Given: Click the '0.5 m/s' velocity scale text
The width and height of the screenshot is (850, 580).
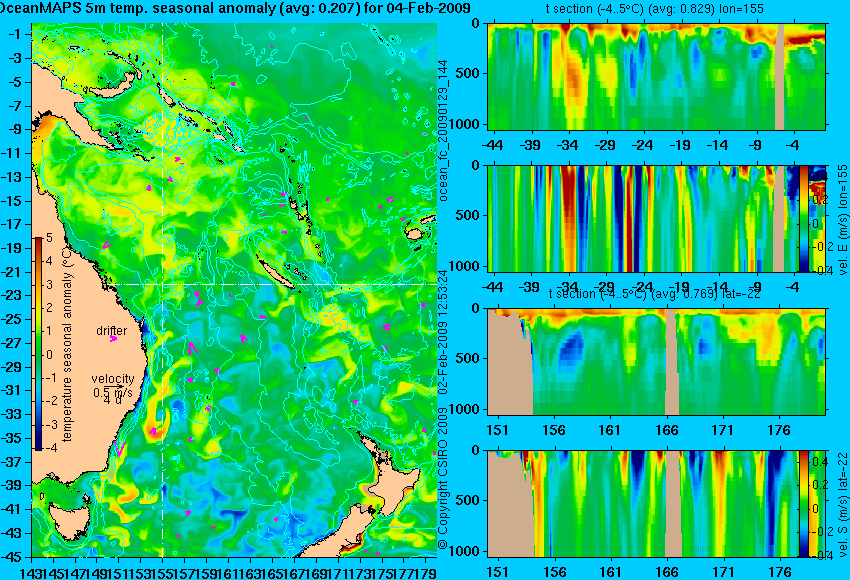Looking at the screenshot, I should [x=113, y=391].
